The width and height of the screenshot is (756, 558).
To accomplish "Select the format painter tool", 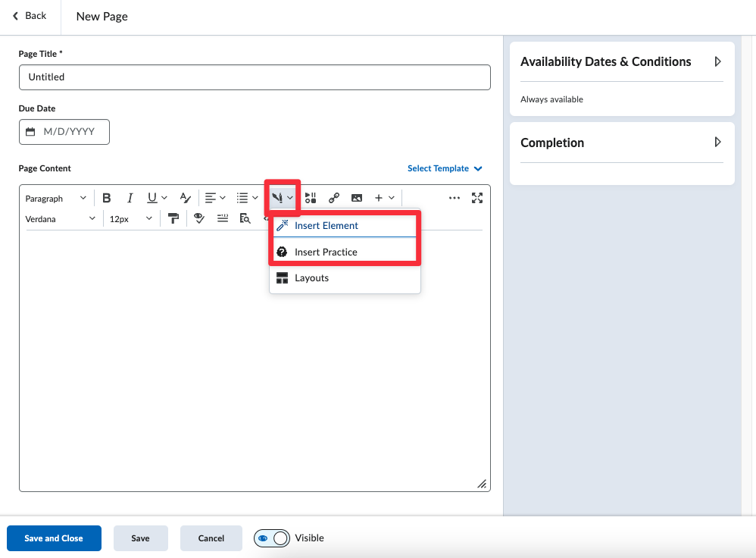I will 173,218.
